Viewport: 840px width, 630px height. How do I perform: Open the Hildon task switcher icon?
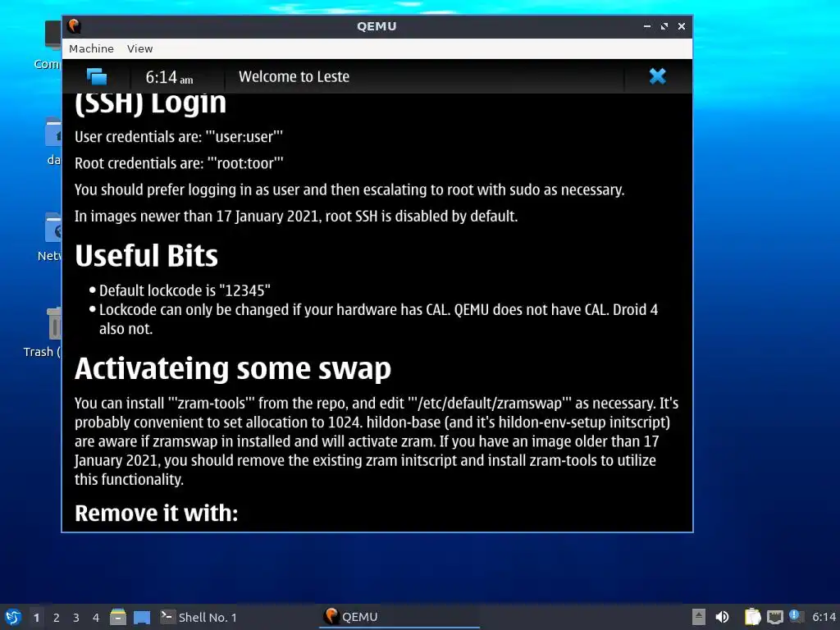(97, 76)
